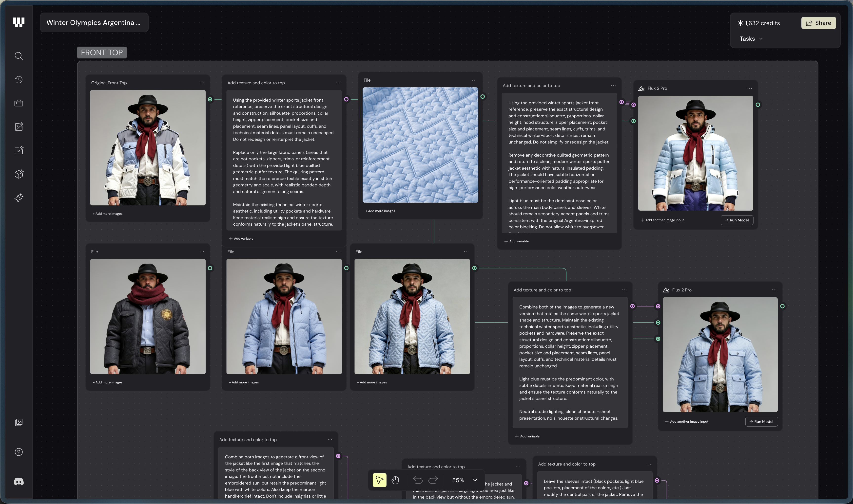Activate the pointer select tool
853x504 pixels.
pos(379,480)
